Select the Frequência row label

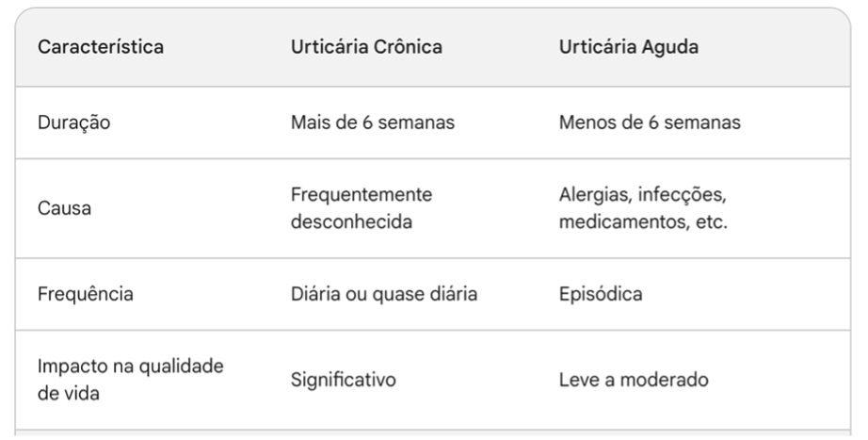[x=85, y=293]
